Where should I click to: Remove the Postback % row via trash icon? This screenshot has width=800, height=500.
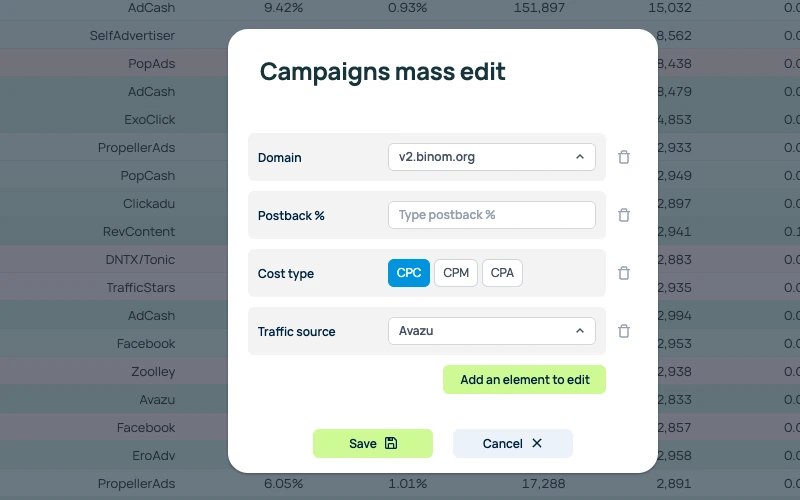pos(623,215)
